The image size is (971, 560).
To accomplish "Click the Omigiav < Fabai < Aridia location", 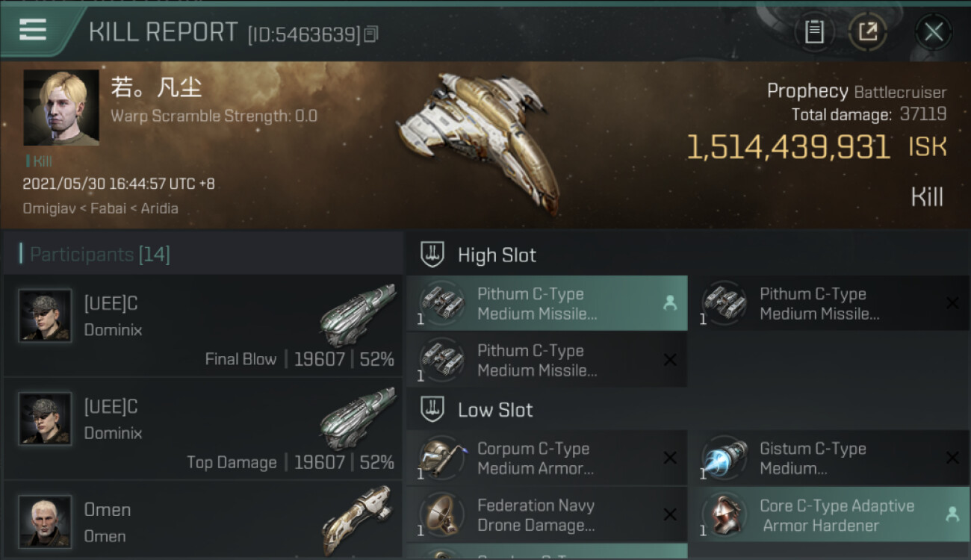I will point(100,208).
